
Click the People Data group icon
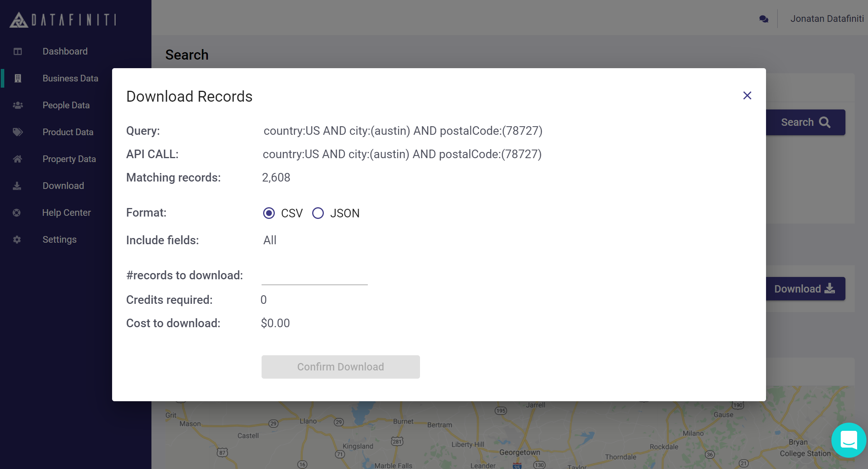coord(18,105)
